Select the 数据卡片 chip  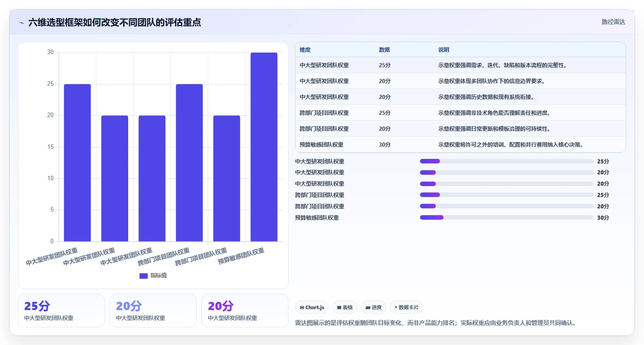[x=406, y=307]
